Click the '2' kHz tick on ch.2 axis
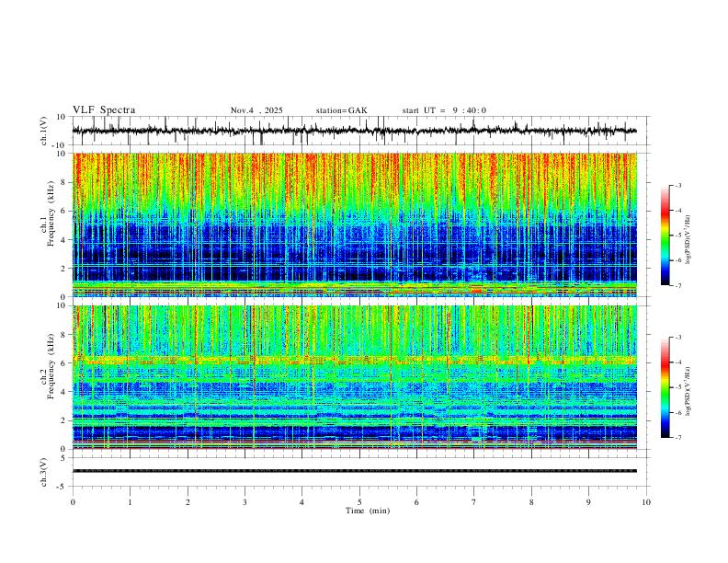 tap(63, 420)
